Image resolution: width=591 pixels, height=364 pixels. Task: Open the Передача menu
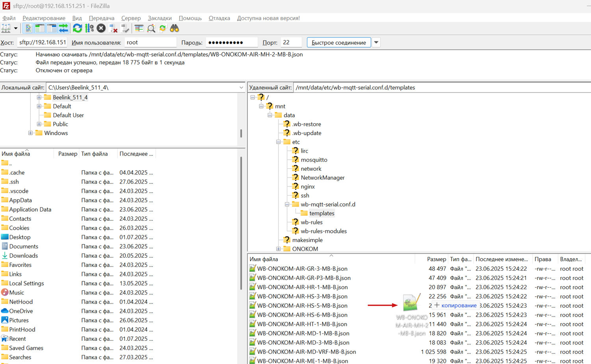click(x=102, y=18)
